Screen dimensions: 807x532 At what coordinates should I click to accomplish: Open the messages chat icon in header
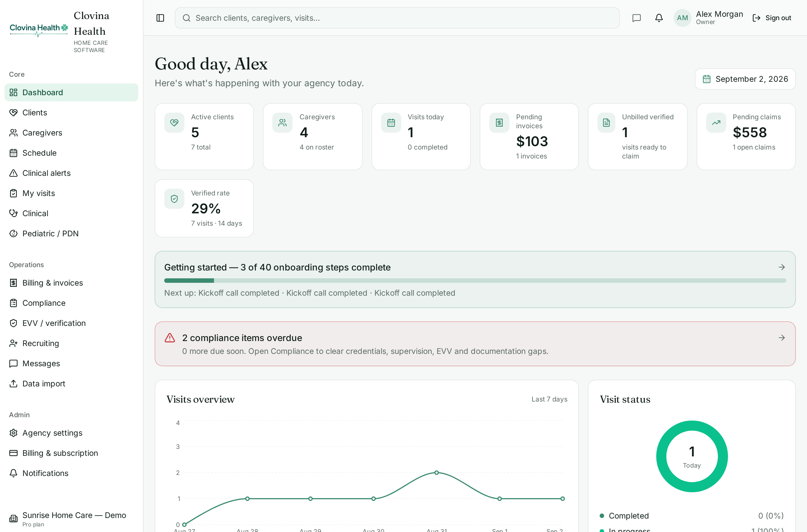point(637,18)
